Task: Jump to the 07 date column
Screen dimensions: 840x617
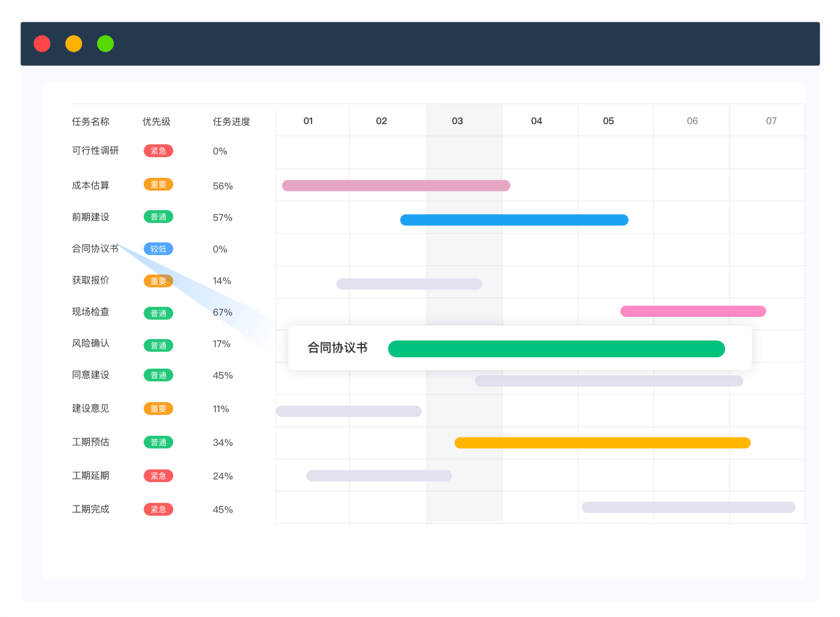Action: click(771, 121)
